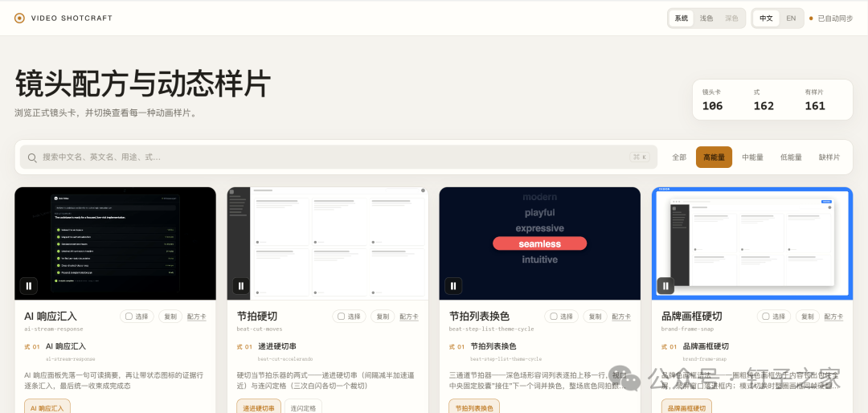
Task: Open the 节拍硬切 video thumbnail
Action: tap(328, 243)
